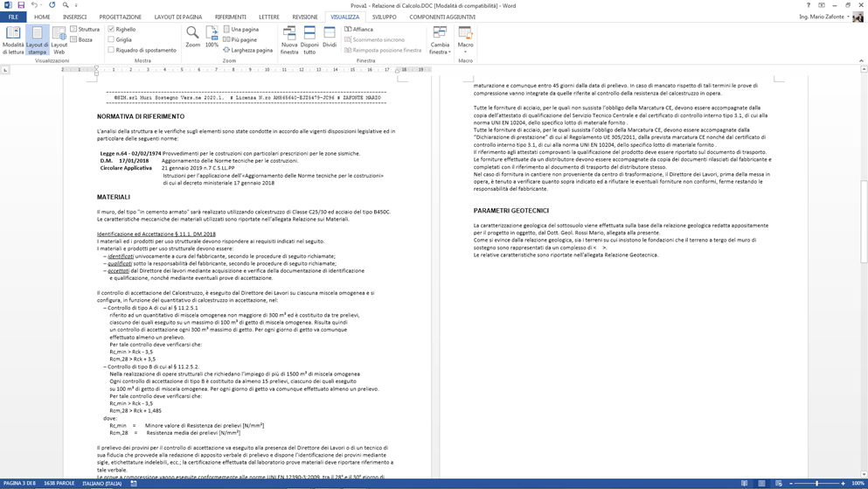Click the user profile picture
Viewport: 868px width, 489px height.
pos(858,17)
